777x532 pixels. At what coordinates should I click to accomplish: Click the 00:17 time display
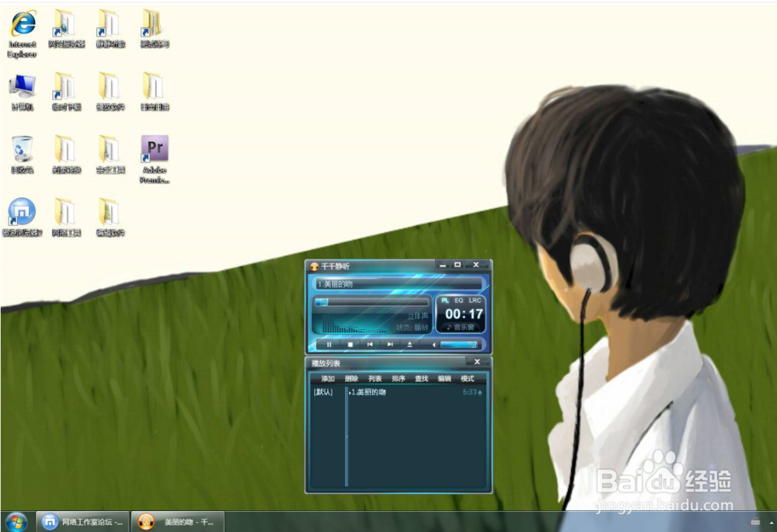464,314
